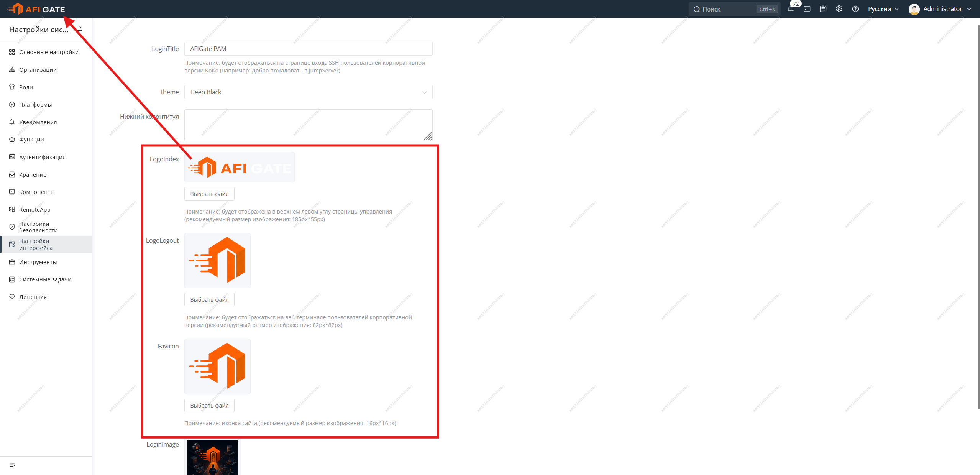This screenshot has height=475, width=980.
Task: Click the Хранение inbox icon
Action: (12, 174)
